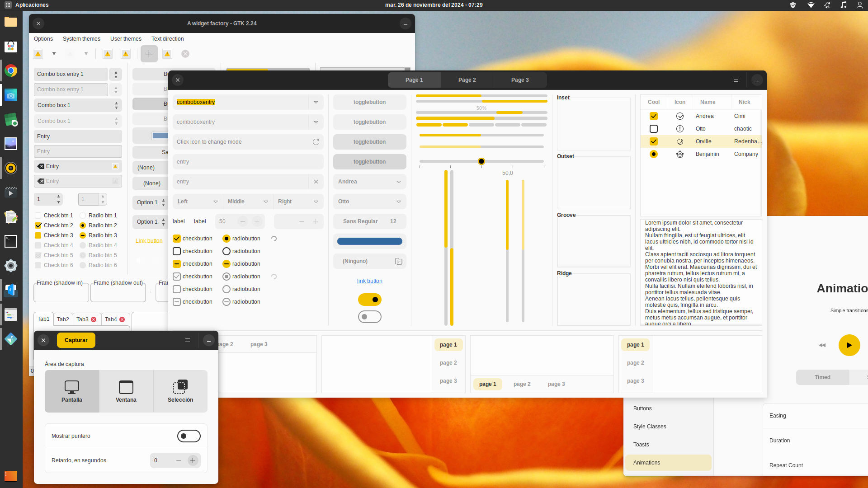Open the Andrea combo box
This screenshot has height=488, width=868.
(370, 182)
